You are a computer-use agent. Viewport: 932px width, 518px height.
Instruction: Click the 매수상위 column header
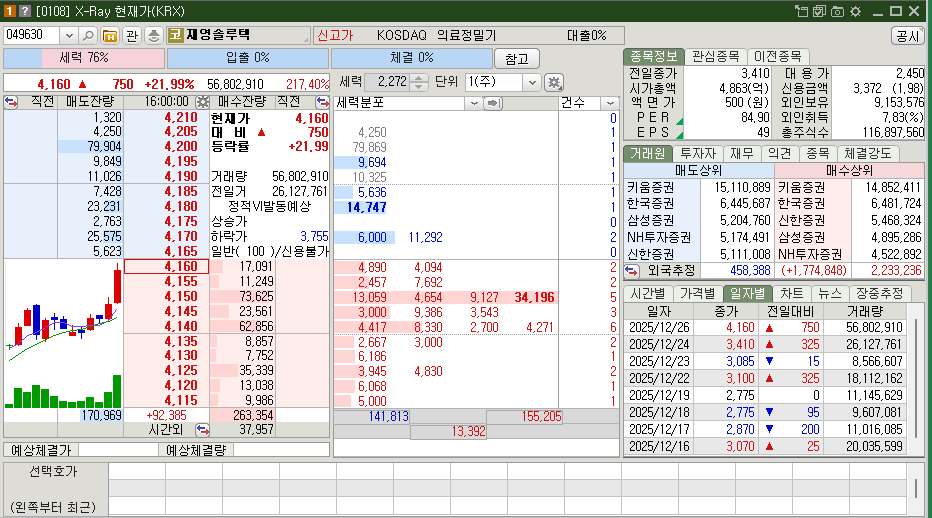849,170
